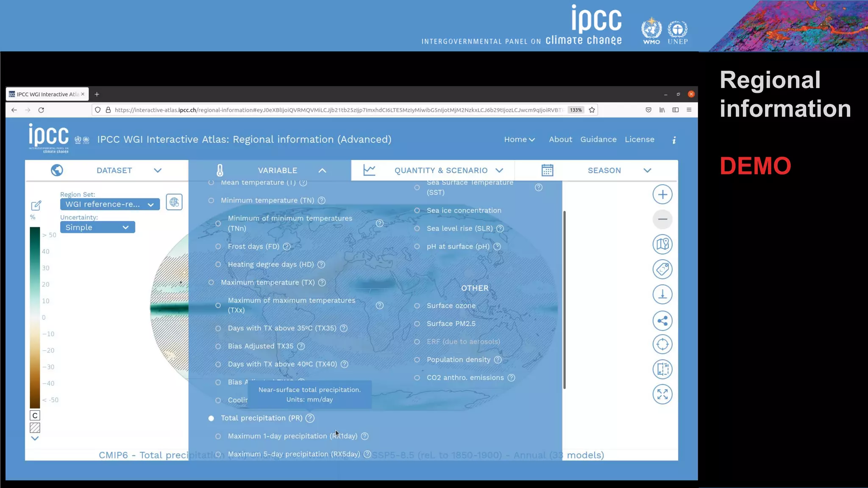868x488 pixels.
Task: Click the edit pencil icon near legend
Action: pos(36,205)
